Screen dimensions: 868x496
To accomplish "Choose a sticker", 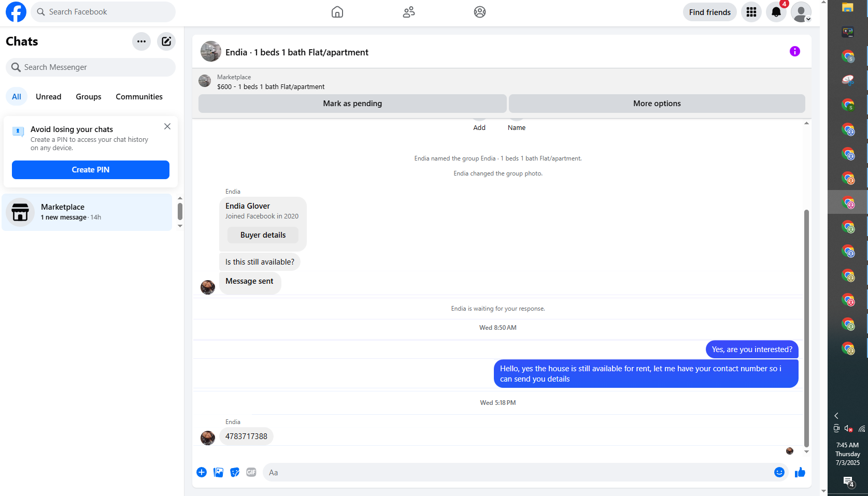I will 235,472.
